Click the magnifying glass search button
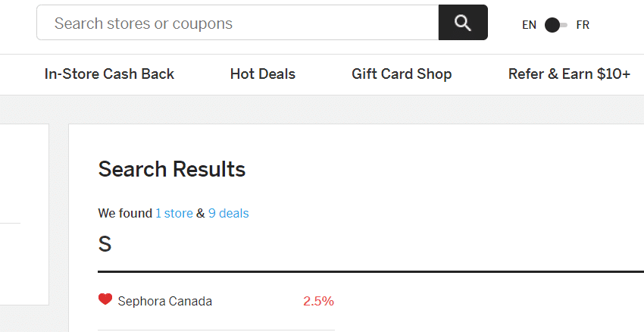The image size is (644, 332). 463,23
